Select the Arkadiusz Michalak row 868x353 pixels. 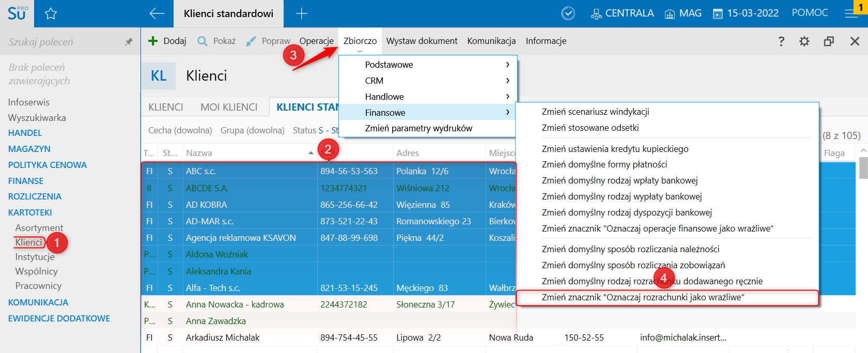click(x=499, y=337)
